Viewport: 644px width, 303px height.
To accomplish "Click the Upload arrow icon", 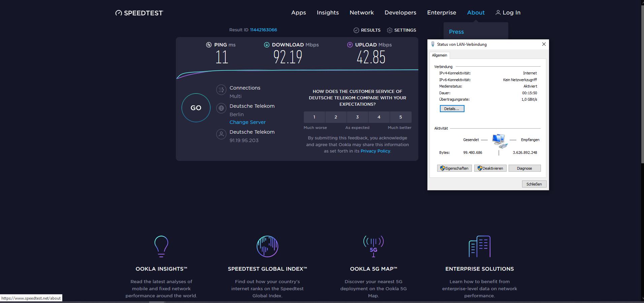I will tap(350, 45).
